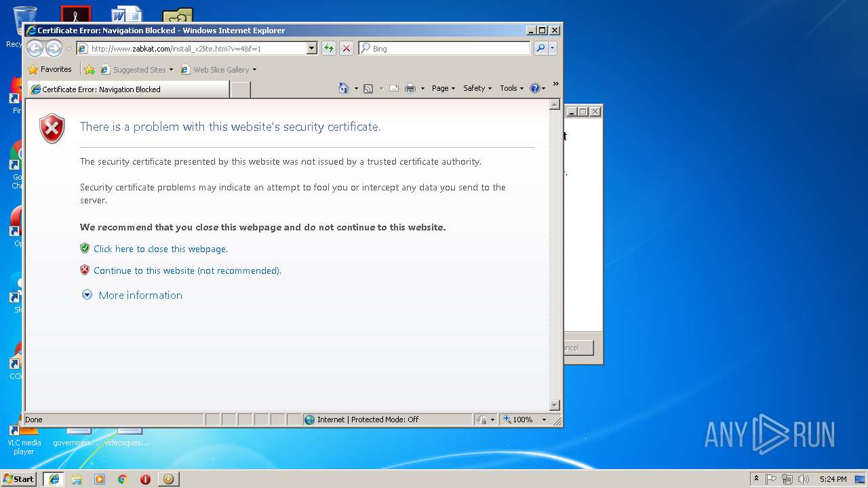Click the zoom magnifier icon in status bar
Image resolution: width=868 pixels, height=488 pixels.
pyautogui.click(x=507, y=420)
